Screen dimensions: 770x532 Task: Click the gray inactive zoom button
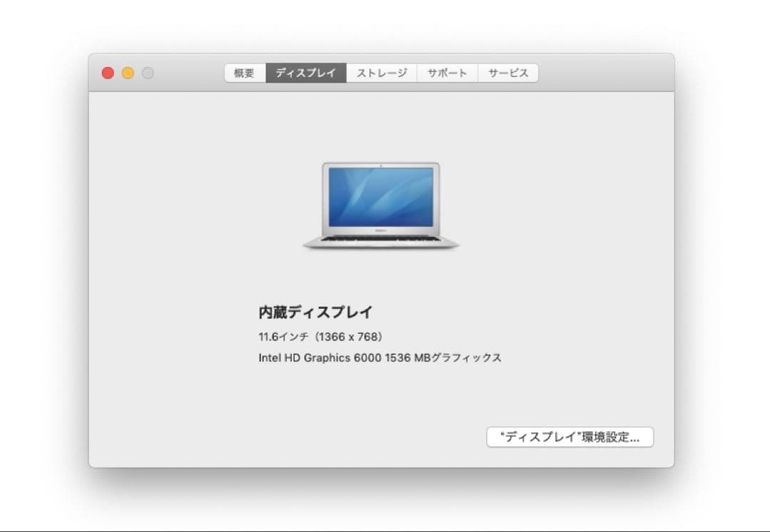(147, 72)
